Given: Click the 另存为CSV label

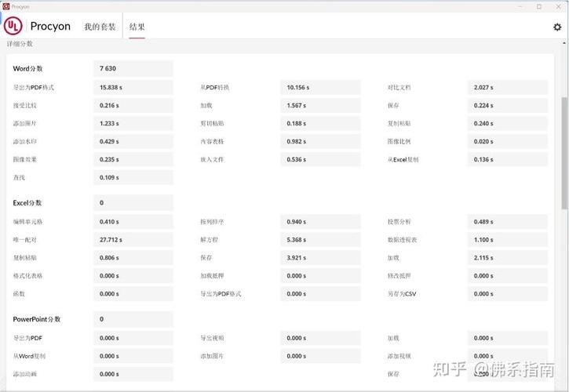Looking at the screenshot, I should click(402, 294).
